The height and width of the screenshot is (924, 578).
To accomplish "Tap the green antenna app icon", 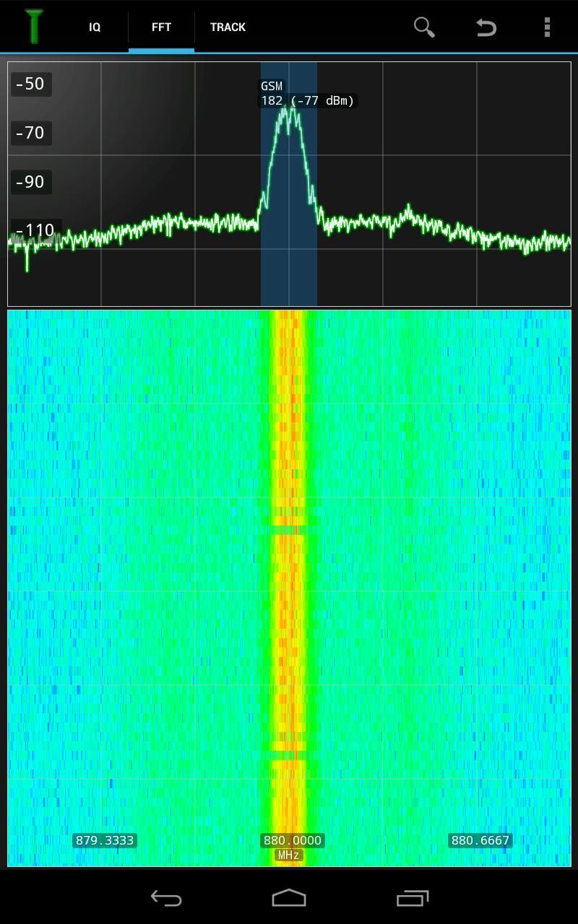I will pyautogui.click(x=33, y=27).
